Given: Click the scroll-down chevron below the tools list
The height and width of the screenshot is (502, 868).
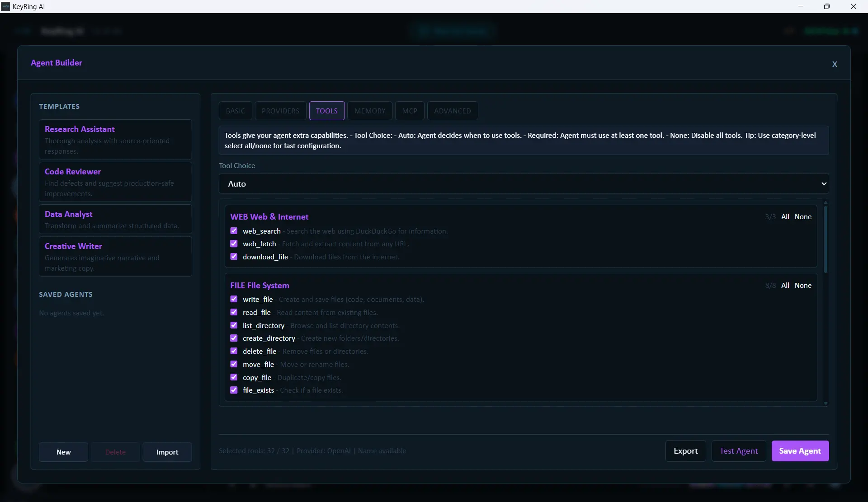Looking at the screenshot, I should (x=826, y=403).
